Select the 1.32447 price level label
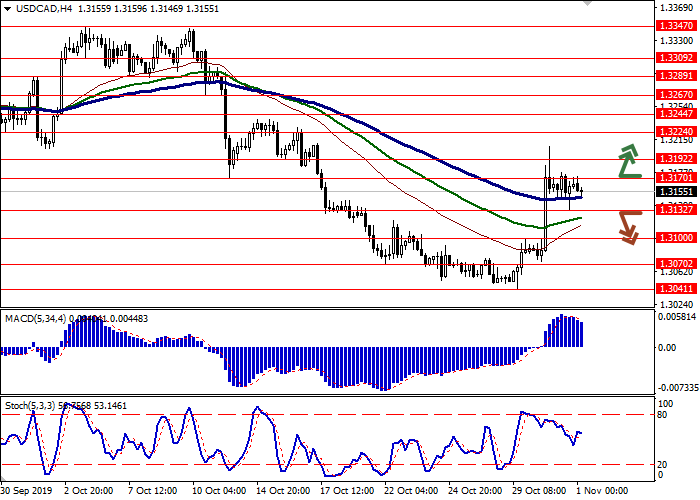 click(x=673, y=114)
